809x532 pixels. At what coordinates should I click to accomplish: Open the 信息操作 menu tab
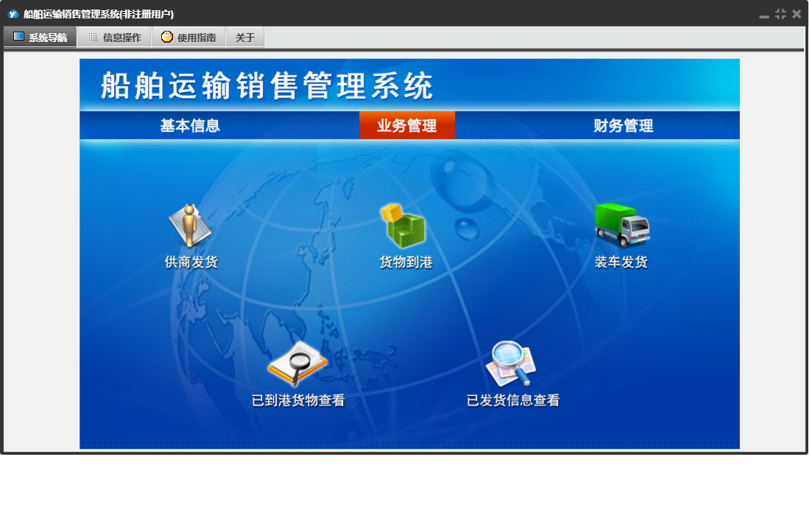click(115, 37)
